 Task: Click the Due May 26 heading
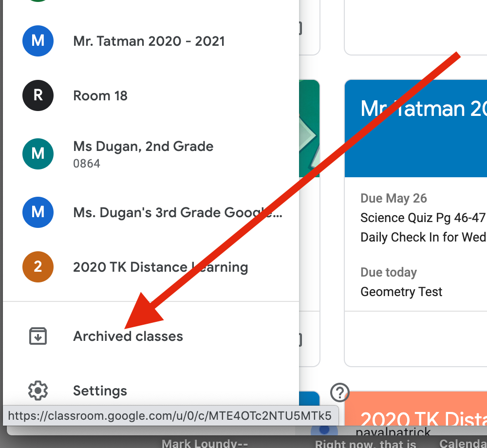click(x=393, y=198)
